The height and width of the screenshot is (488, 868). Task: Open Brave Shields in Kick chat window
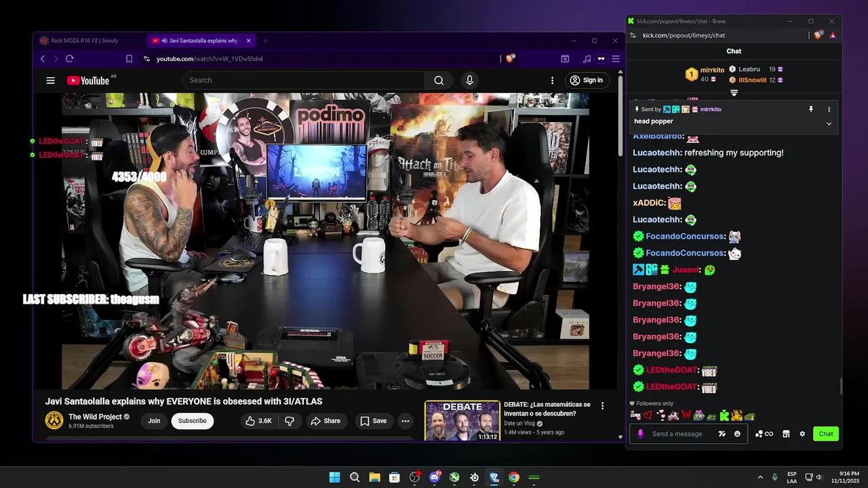click(818, 35)
